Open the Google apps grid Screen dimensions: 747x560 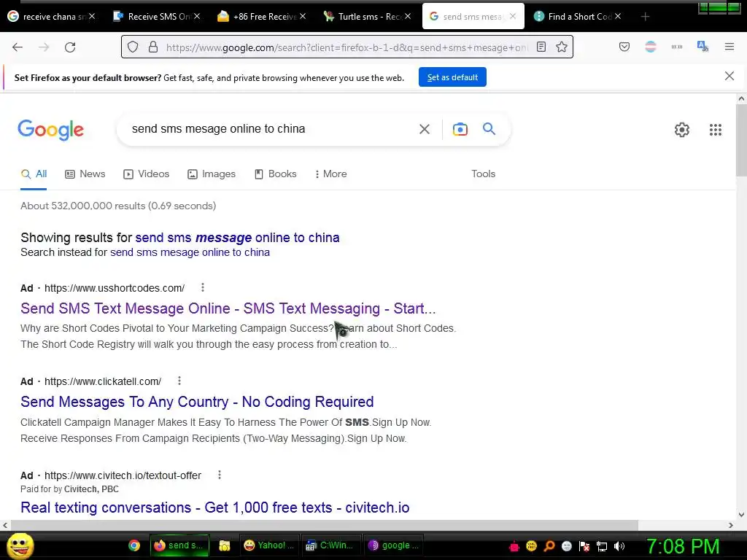pos(715,130)
